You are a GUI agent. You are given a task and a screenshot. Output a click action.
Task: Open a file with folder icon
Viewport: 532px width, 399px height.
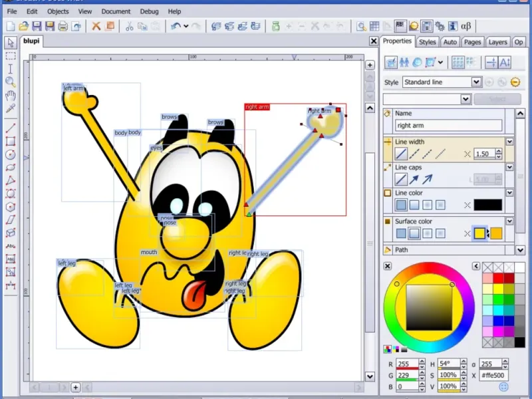click(x=24, y=26)
